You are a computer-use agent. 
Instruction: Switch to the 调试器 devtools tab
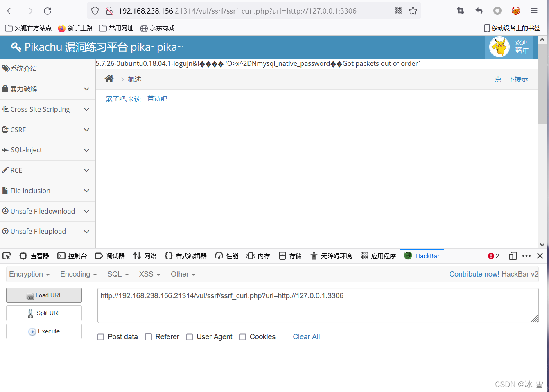click(x=110, y=256)
